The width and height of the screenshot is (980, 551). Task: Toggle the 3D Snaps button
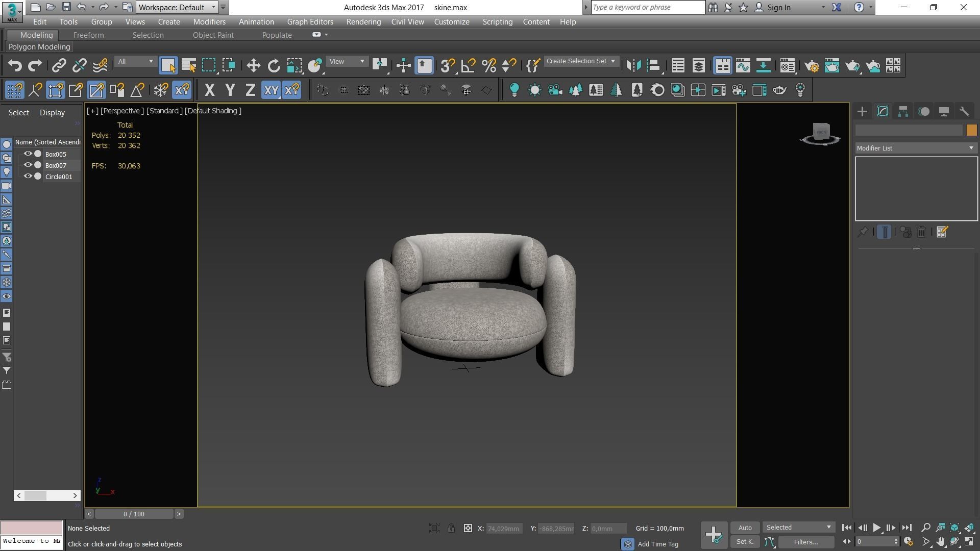point(448,65)
